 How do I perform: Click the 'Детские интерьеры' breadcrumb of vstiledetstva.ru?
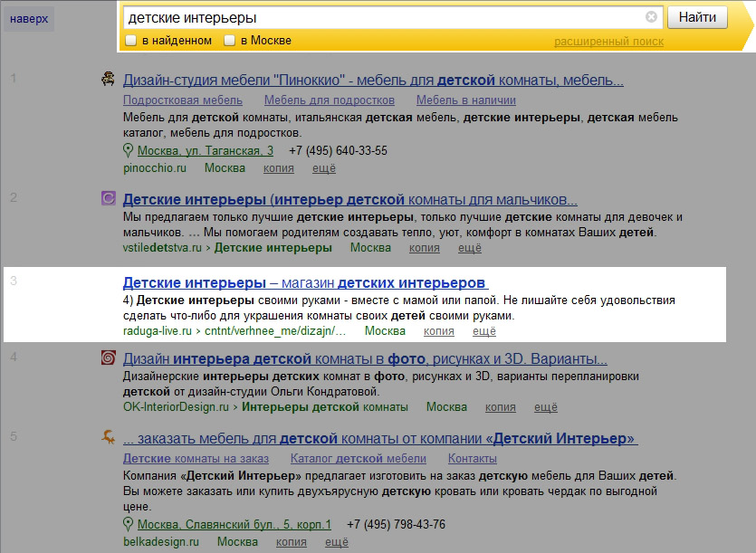click(273, 248)
